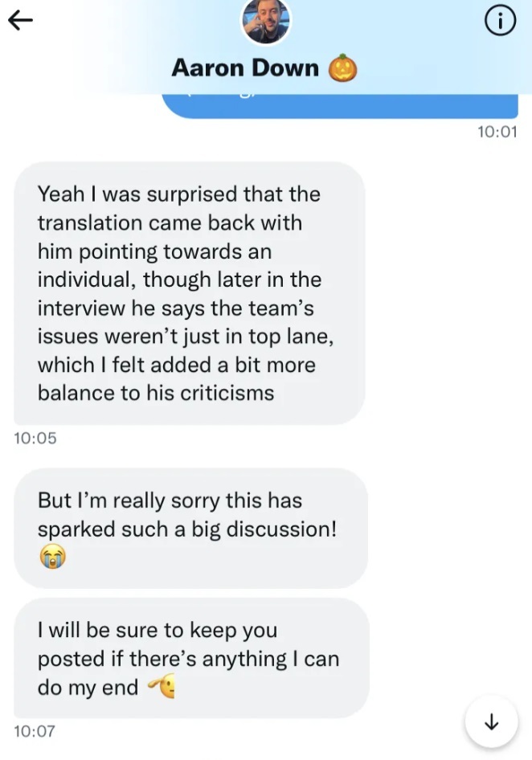This screenshot has height=760, width=532.
Task: Go back using the left arrow
Action: click(20, 22)
